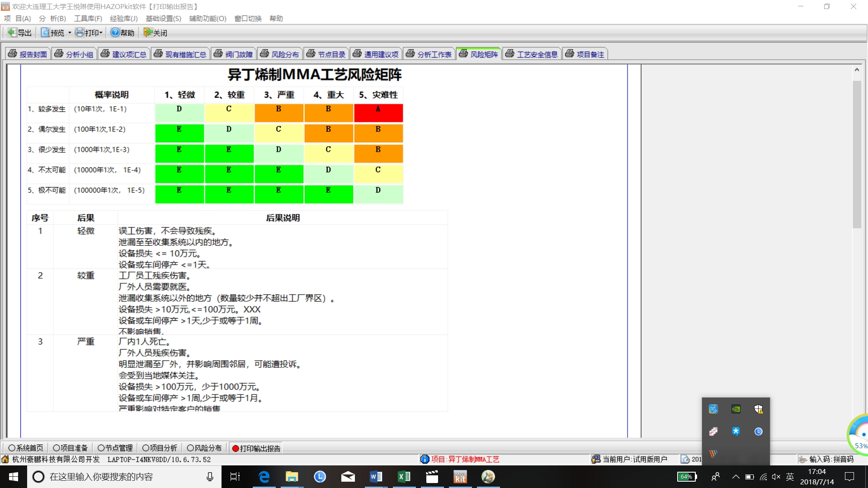The width and height of the screenshot is (868, 488).
Task: Open the 工具库(F) menu
Action: click(88, 19)
